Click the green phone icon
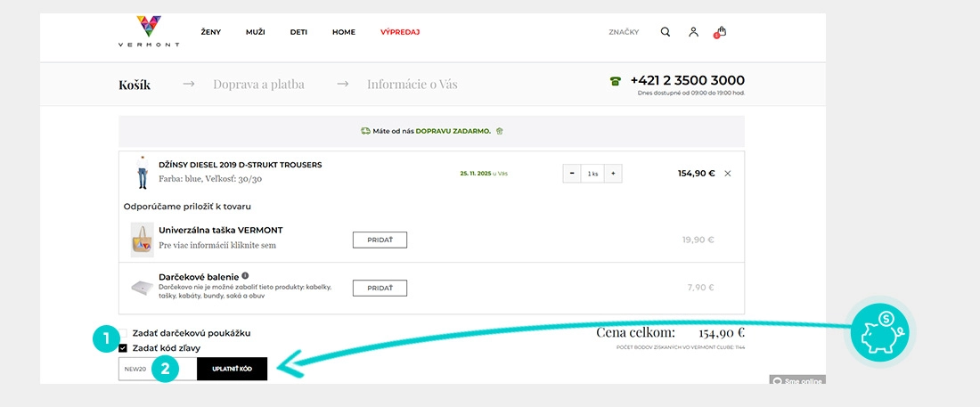The width and height of the screenshot is (980, 407). [x=616, y=81]
